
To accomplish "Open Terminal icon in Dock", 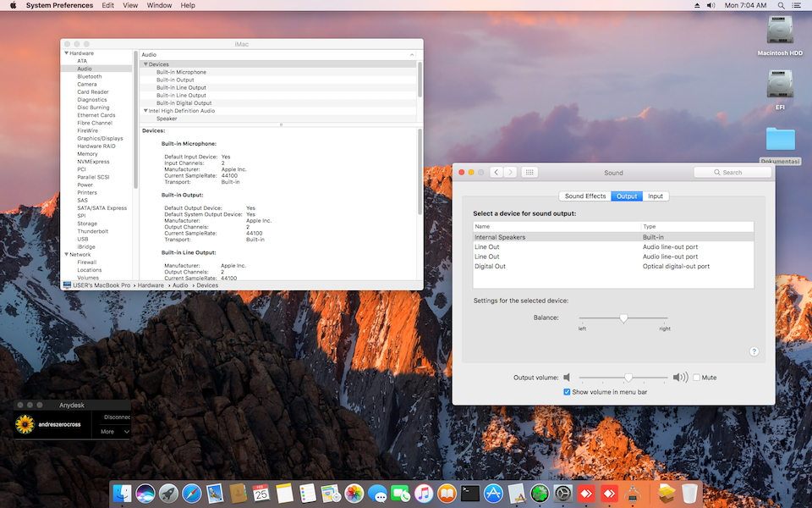I will point(470,494).
